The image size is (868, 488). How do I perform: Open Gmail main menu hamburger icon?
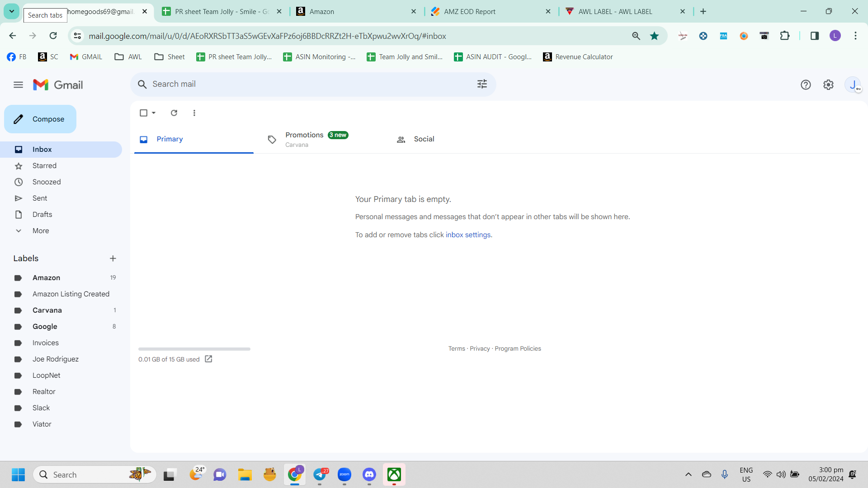[18, 85]
